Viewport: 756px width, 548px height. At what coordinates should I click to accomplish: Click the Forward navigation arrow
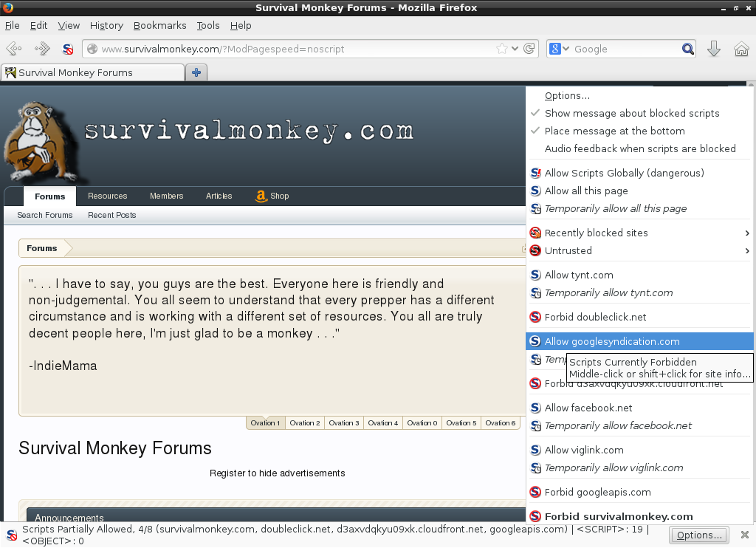tap(42, 48)
